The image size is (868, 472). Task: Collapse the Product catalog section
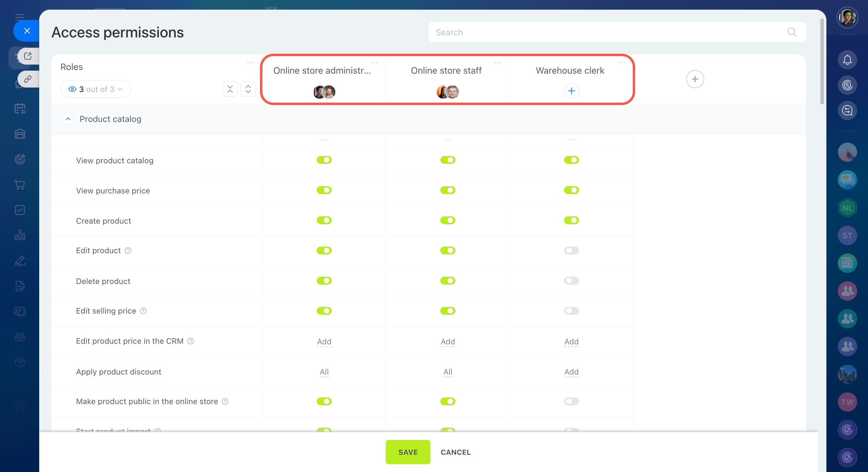68,119
